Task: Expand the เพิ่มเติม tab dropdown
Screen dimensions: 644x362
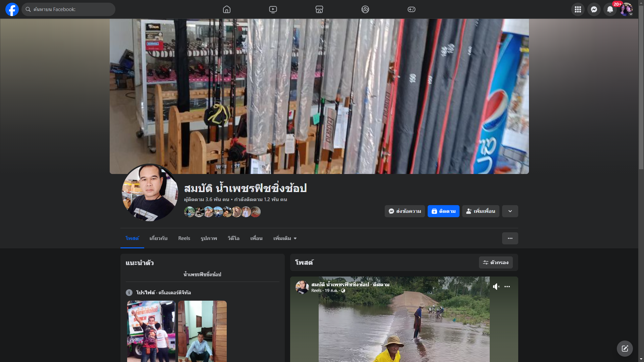Action: point(285,238)
